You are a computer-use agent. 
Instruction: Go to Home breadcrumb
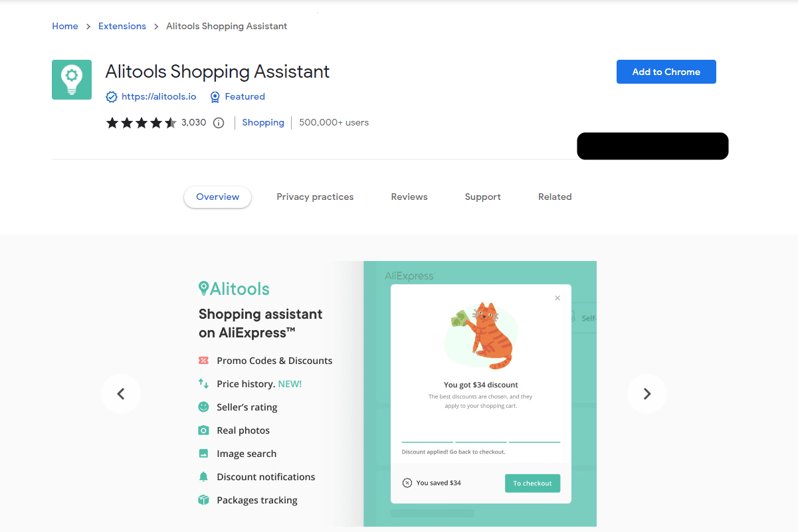point(65,26)
